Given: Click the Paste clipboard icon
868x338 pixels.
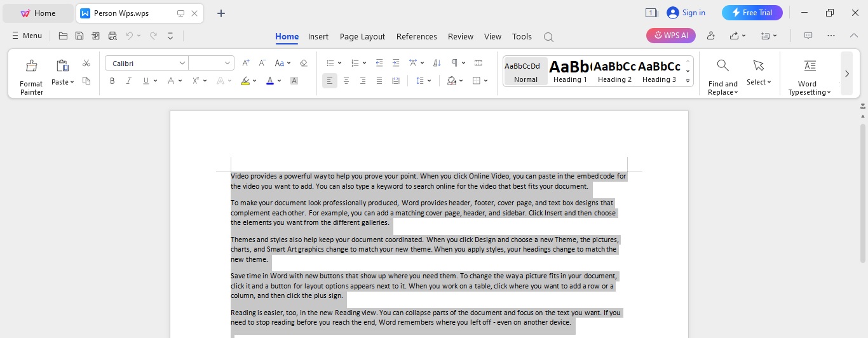Looking at the screenshot, I should (x=62, y=65).
